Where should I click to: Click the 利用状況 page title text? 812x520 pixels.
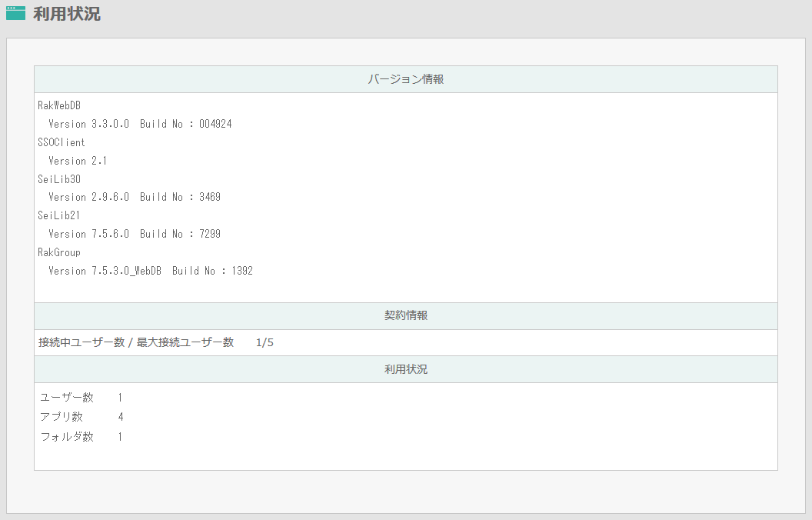point(67,14)
